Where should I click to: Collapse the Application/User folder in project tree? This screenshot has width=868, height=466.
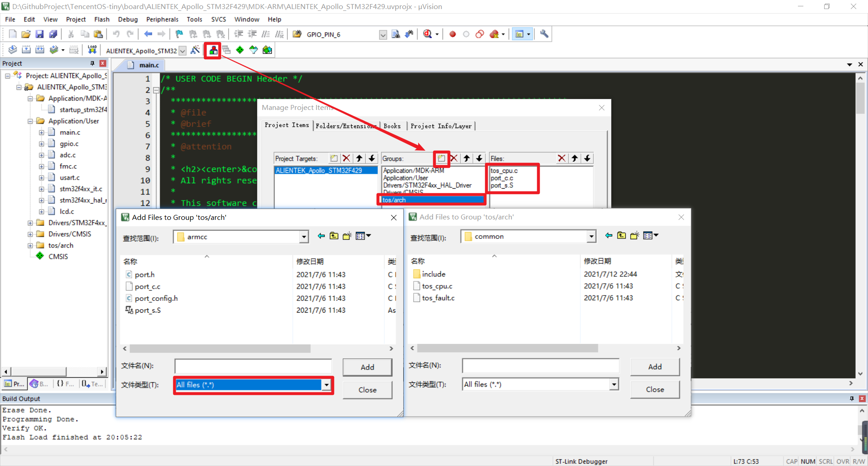(30, 121)
